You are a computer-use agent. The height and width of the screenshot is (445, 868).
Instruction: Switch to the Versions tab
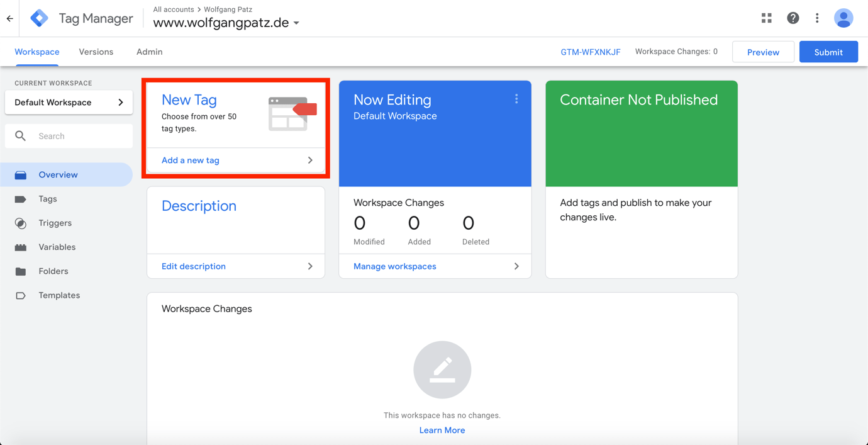tap(96, 52)
